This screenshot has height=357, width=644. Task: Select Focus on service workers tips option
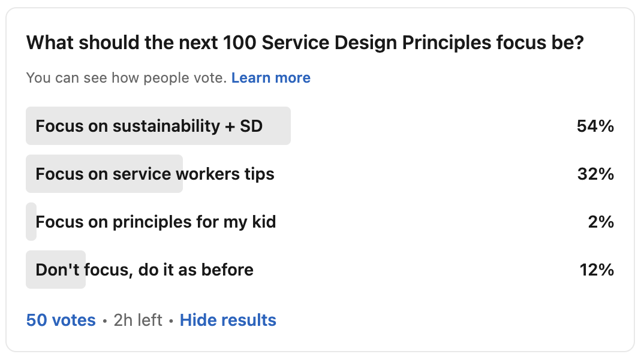coord(155,174)
